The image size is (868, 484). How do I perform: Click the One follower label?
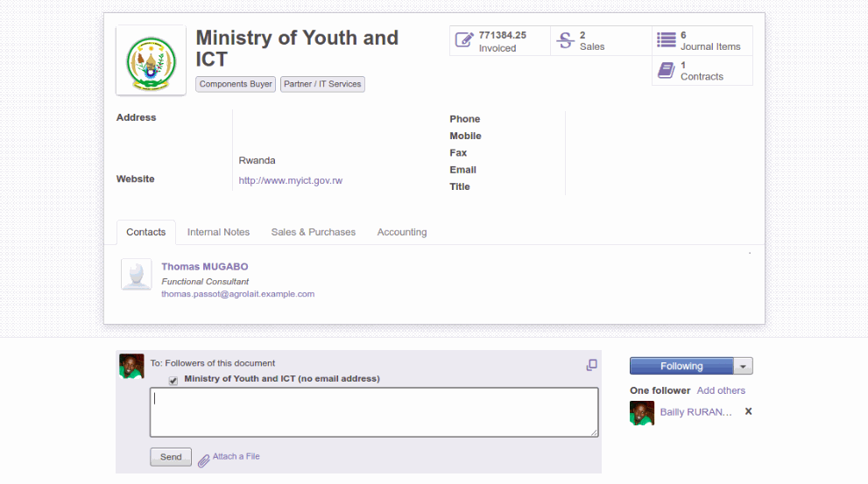pos(660,390)
